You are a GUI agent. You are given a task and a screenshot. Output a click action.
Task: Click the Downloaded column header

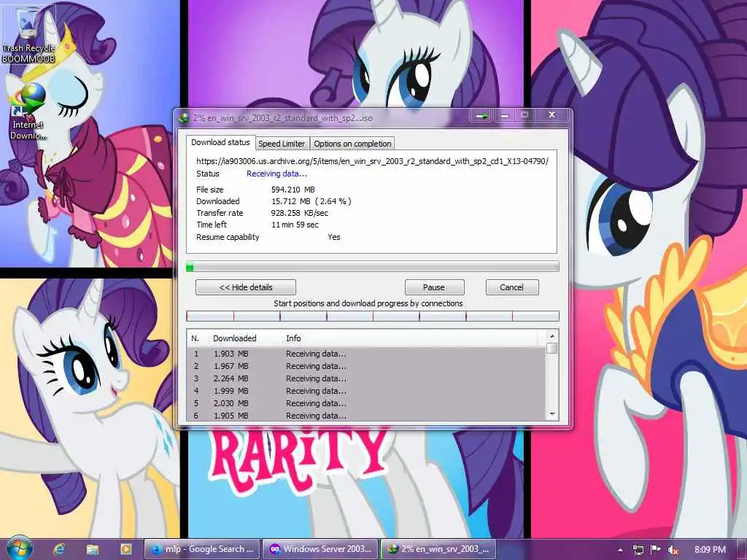(x=235, y=338)
